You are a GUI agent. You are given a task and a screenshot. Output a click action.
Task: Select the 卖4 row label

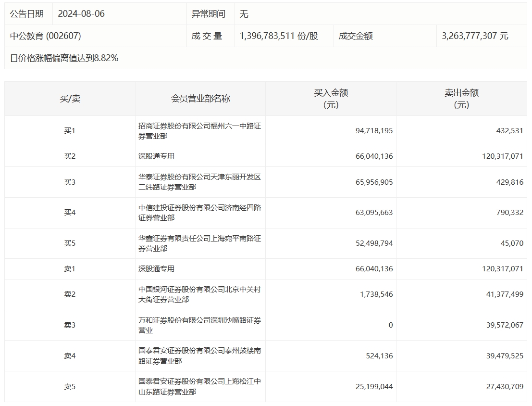pos(70,355)
